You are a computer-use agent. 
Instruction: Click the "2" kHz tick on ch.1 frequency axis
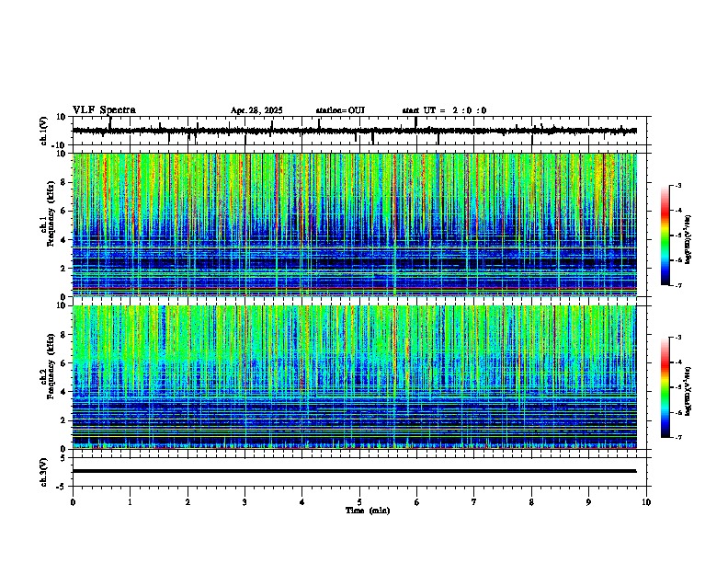click(x=63, y=268)
